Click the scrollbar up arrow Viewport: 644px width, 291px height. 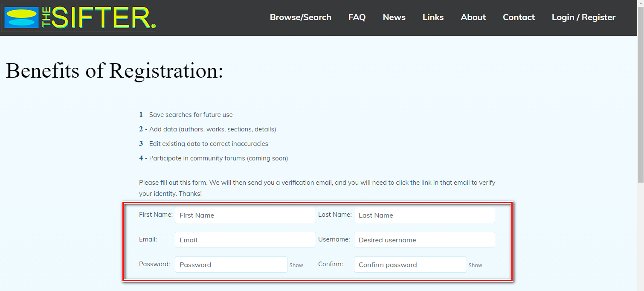[x=641, y=3]
